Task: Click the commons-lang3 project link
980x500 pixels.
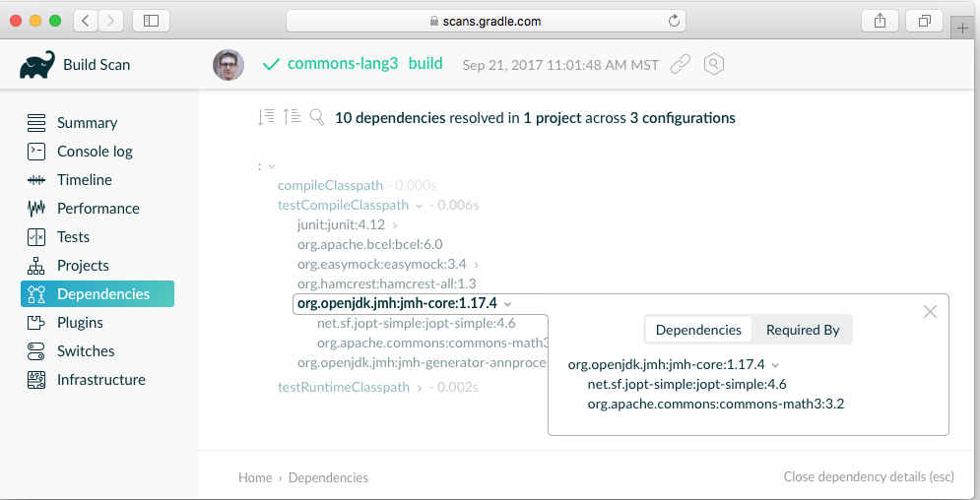Action: coord(343,64)
